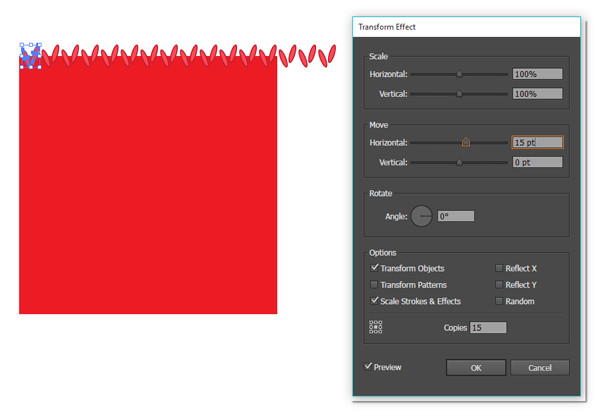
Task: Focus the Scale Vertical 100% field
Action: coord(537,94)
